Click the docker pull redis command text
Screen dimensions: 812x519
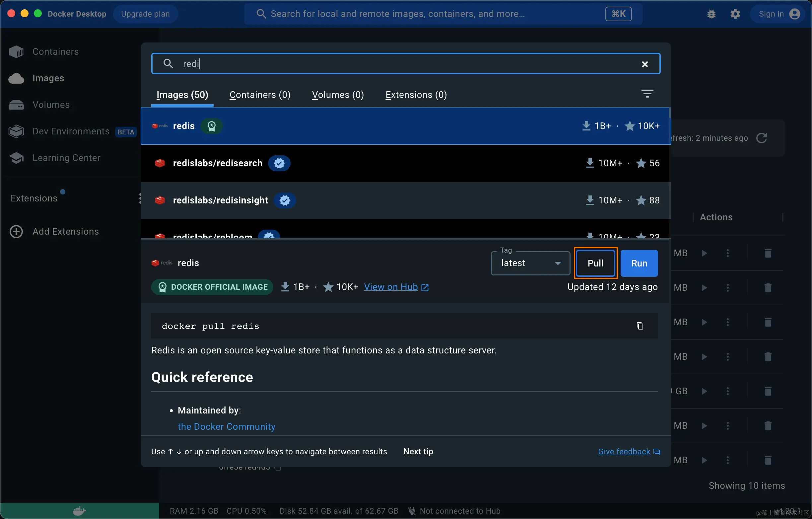pos(210,326)
